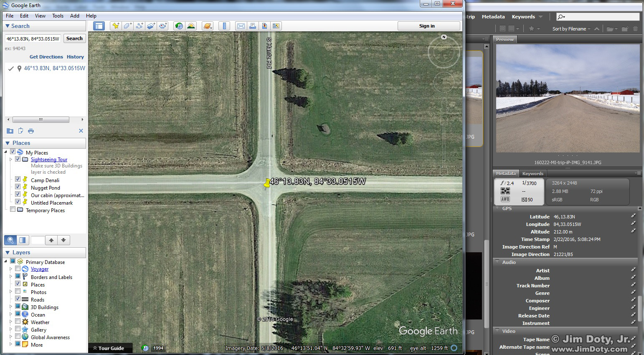Toggle the sunlight across landscape icon
The width and height of the screenshot is (644, 355).
click(191, 26)
